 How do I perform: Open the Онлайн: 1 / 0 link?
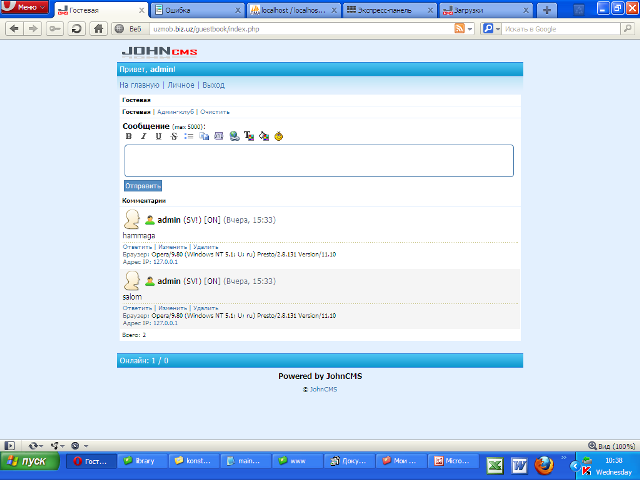[144, 361]
